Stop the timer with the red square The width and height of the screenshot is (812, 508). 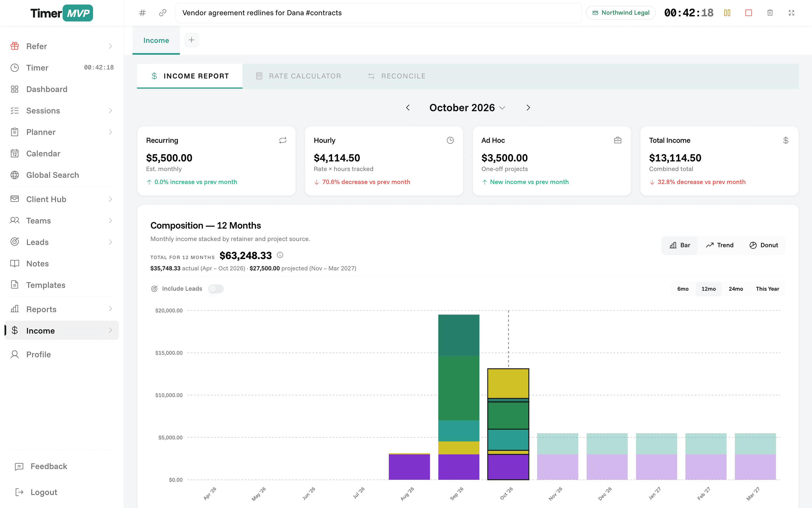749,13
